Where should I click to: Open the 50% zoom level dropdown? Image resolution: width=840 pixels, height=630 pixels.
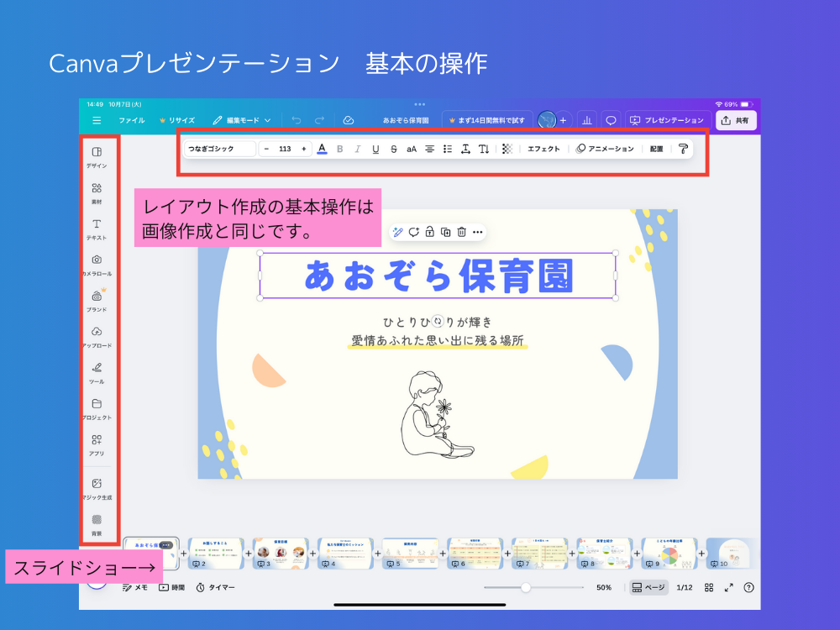tap(602, 587)
